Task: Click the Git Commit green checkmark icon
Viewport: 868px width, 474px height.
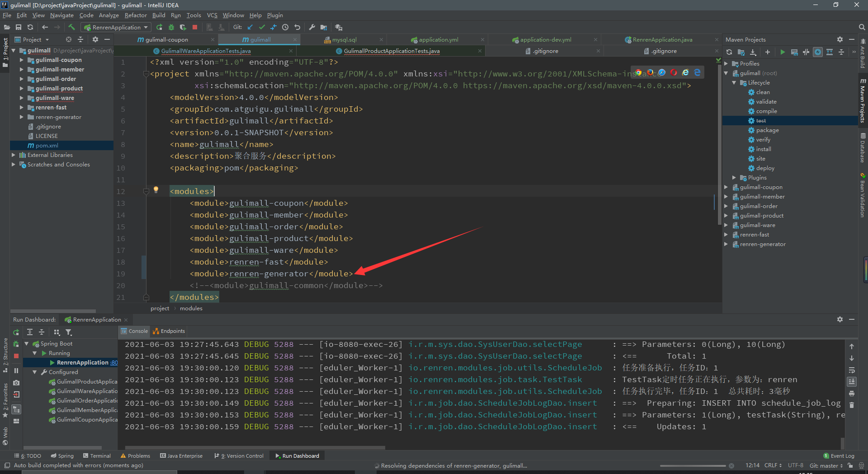Action: click(x=262, y=27)
